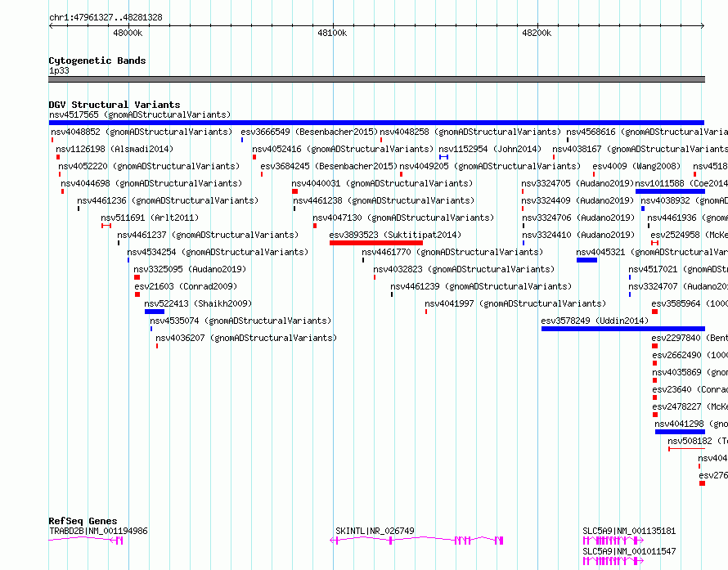Click the nsv4517565 gnomADStructuralVariants label
Screen dimensions: 728x570
pos(140,114)
